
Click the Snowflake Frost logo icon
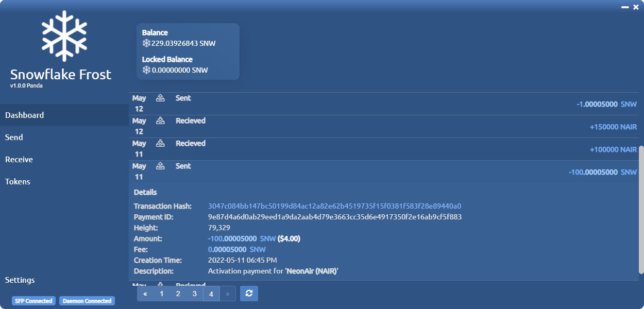pos(64,36)
